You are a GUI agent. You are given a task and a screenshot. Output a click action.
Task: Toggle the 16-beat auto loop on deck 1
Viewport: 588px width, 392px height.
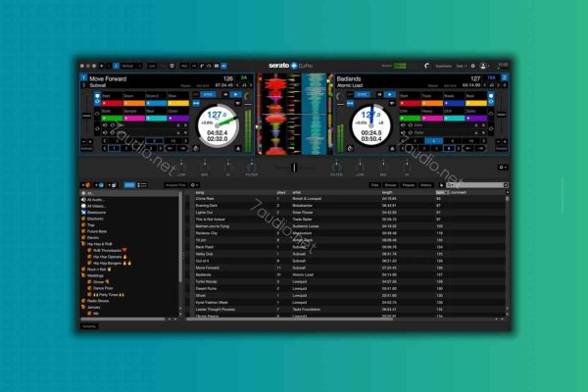tap(172, 141)
